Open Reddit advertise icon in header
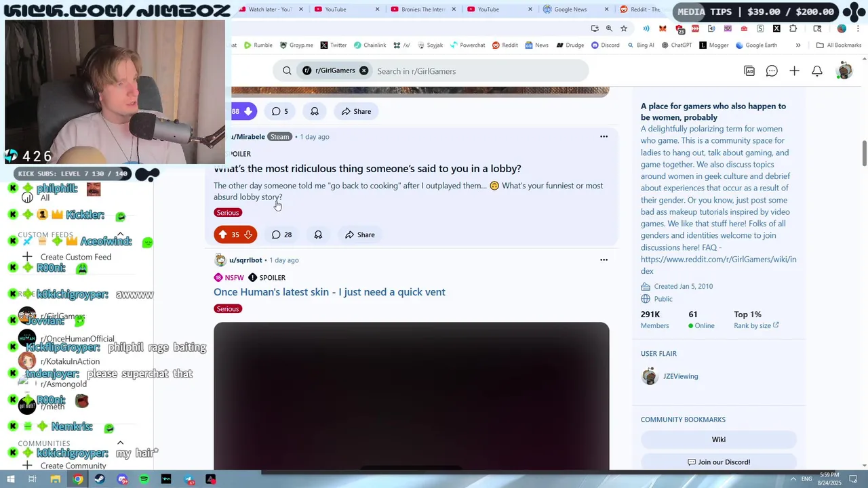 click(x=749, y=71)
